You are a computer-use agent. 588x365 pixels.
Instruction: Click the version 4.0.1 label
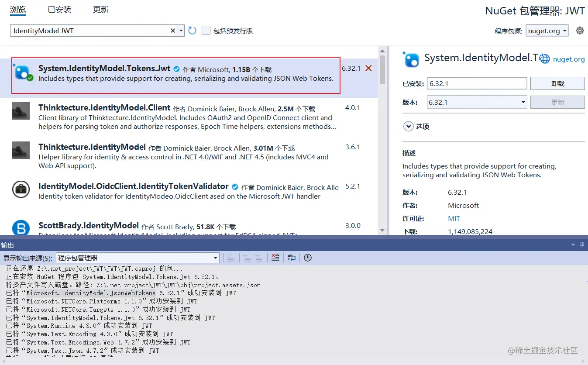click(x=353, y=107)
